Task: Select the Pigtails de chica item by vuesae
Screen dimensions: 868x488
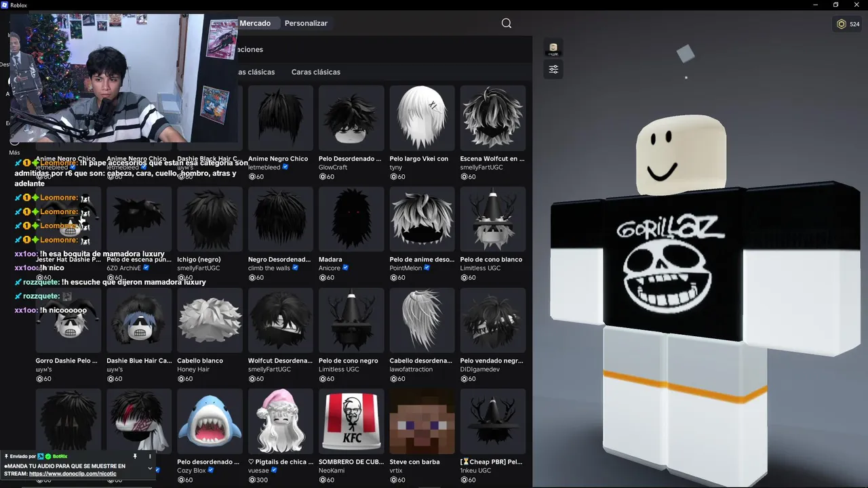Action: coord(280,421)
